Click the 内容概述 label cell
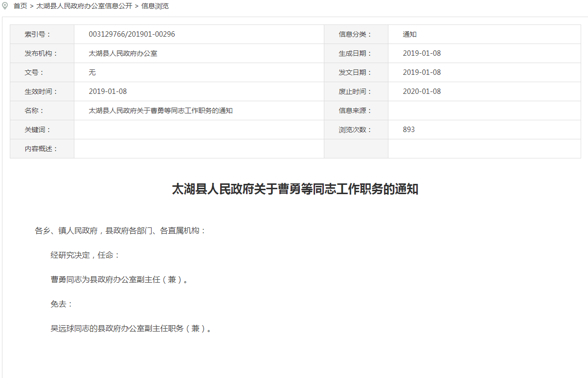588x378 pixels. pyautogui.click(x=42, y=149)
